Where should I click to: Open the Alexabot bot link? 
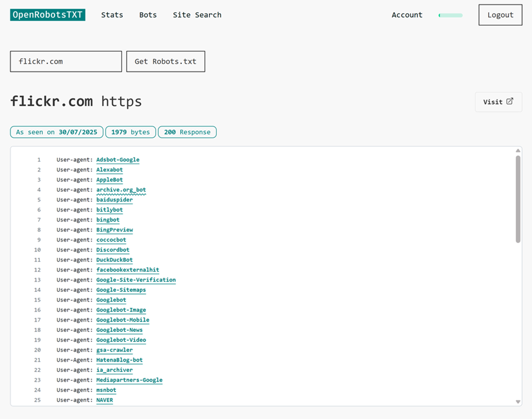110,170
